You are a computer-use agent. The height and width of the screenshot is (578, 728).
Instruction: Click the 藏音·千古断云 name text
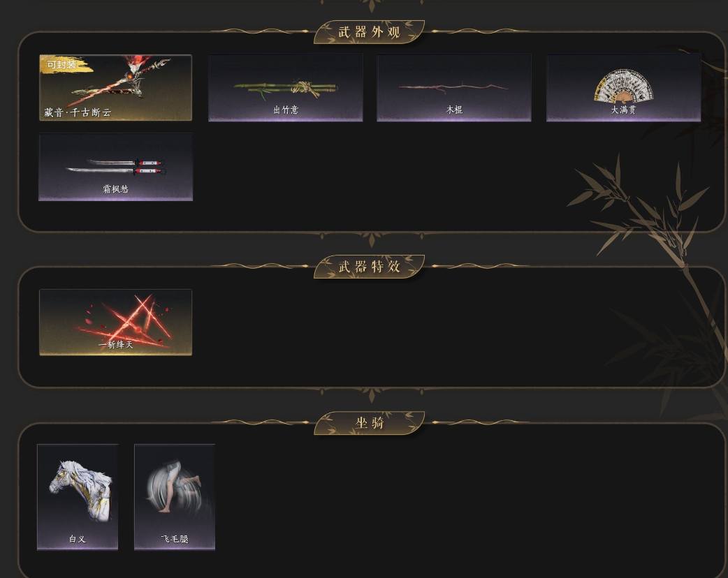78,112
